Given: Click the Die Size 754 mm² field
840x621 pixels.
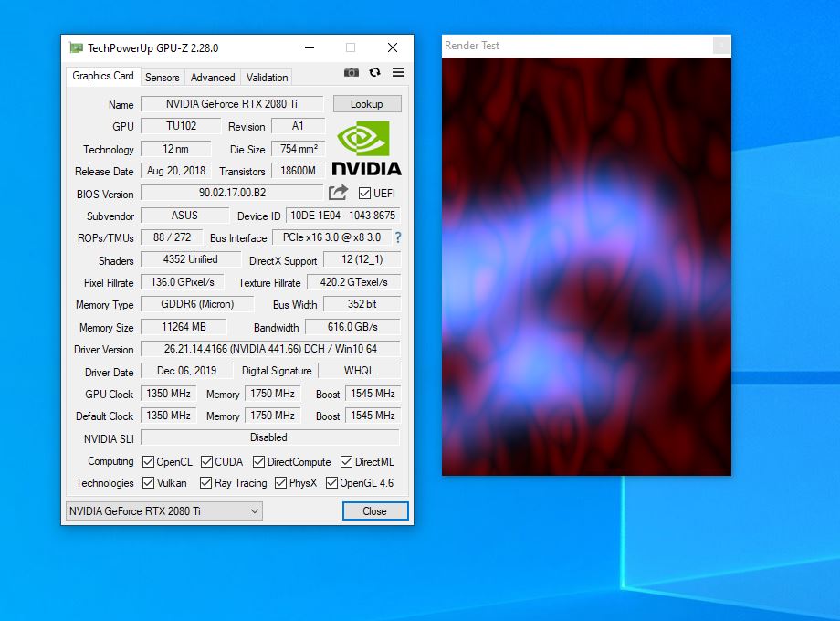Looking at the screenshot, I should point(299,149).
